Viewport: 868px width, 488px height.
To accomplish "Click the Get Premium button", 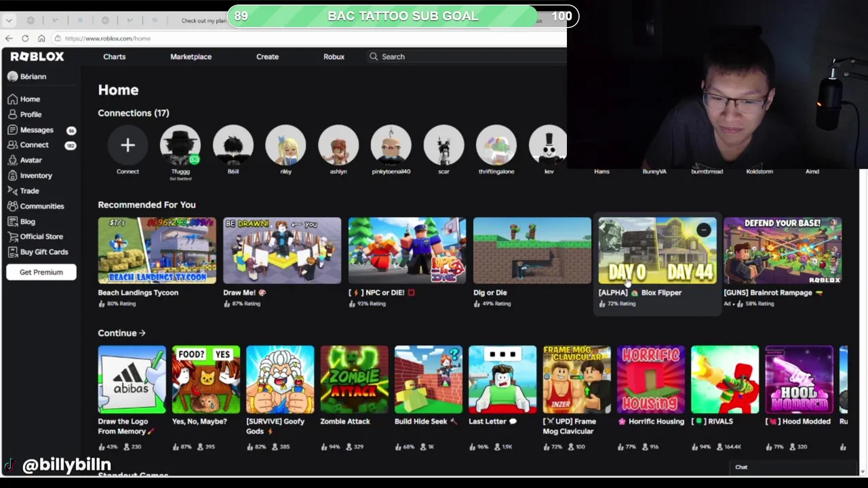I will [x=41, y=272].
